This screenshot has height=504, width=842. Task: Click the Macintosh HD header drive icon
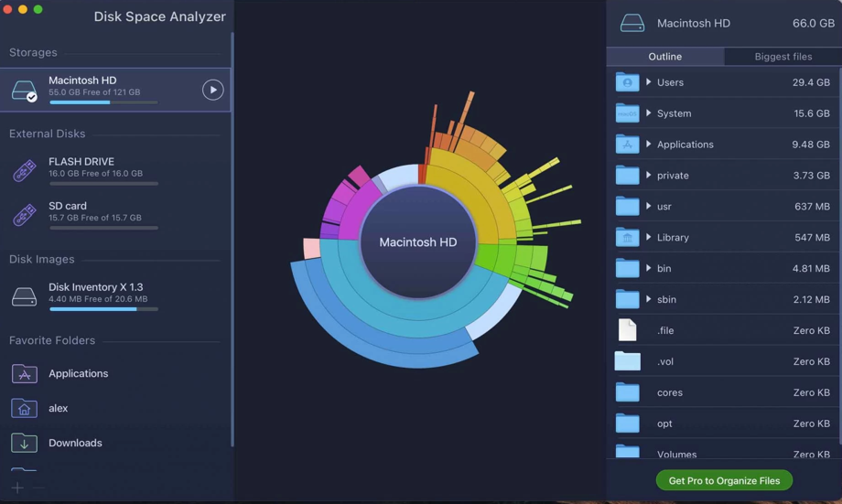(x=632, y=23)
